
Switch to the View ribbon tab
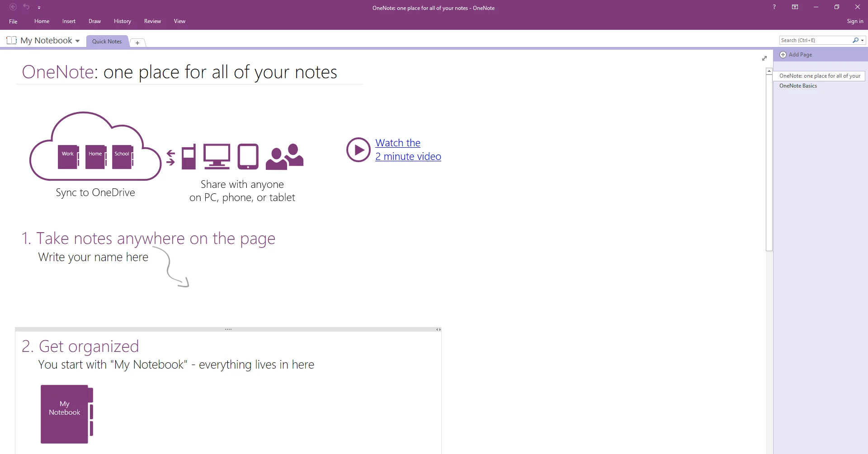[x=179, y=21]
